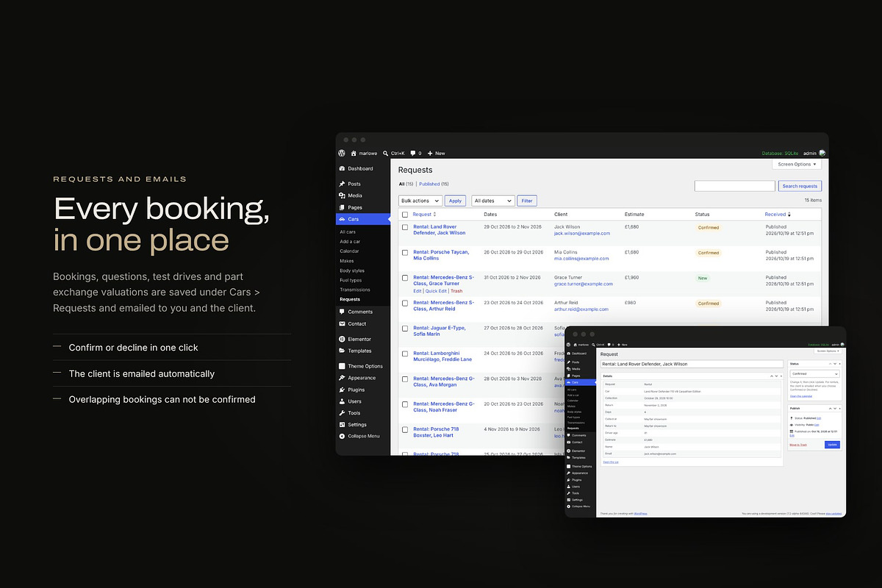Click the Templates folder icon in sidebar
This screenshot has height=588, width=882.
click(x=343, y=351)
